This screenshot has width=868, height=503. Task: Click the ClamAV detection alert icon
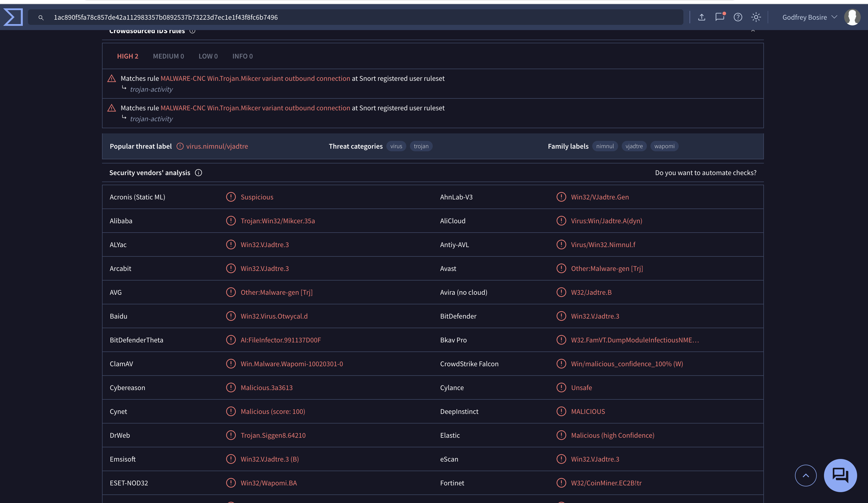coord(231,363)
